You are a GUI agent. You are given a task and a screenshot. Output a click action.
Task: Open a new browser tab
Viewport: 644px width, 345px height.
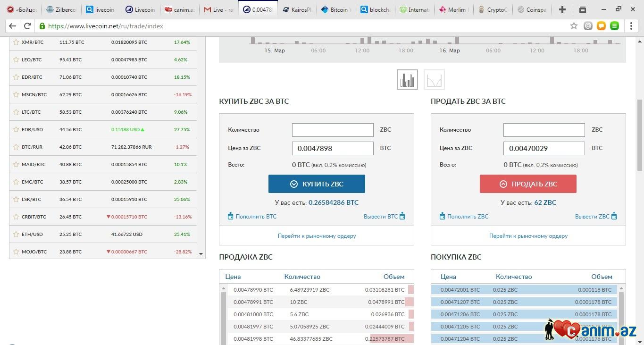point(562,9)
